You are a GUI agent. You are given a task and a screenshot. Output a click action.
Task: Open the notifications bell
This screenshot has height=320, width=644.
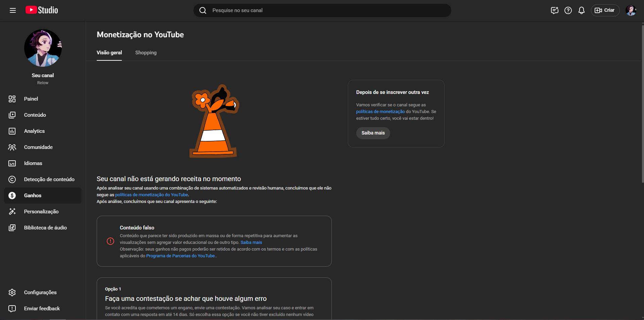click(582, 10)
